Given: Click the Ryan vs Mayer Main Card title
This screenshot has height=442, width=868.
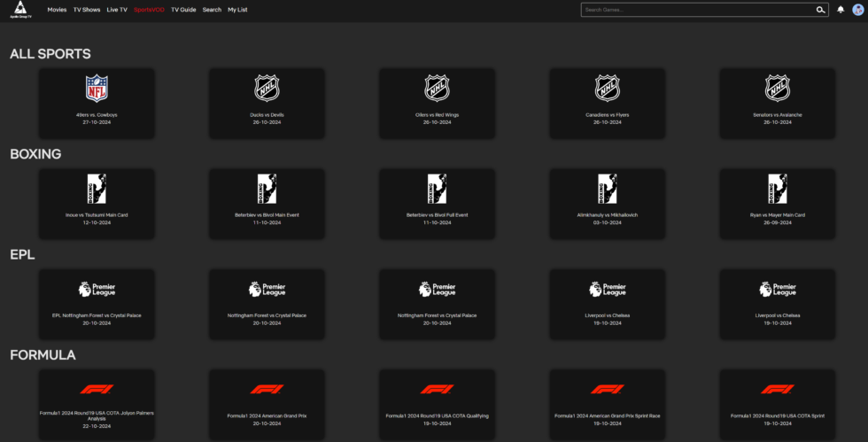Looking at the screenshot, I should tap(777, 215).
